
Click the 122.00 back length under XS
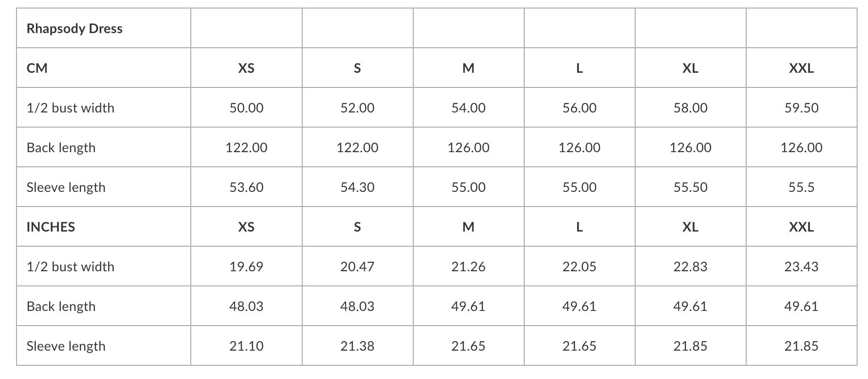pos(246,147)
